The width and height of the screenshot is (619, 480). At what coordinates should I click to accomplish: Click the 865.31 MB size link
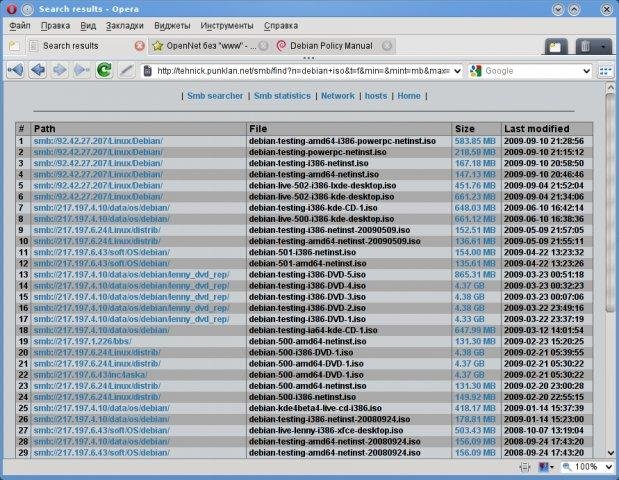[475, 274]
